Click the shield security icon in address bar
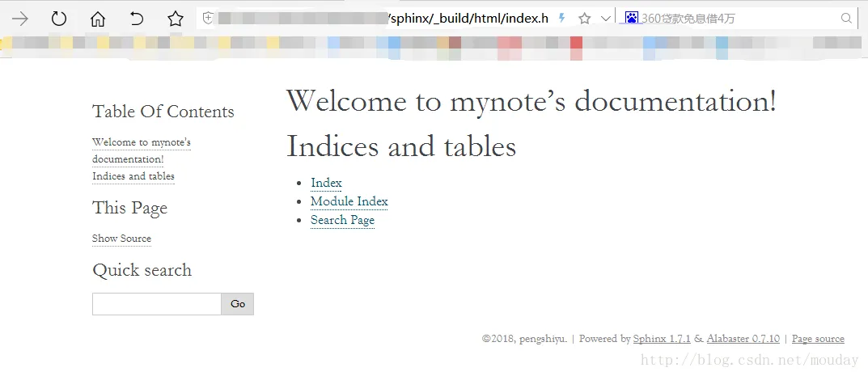This screenshot has height=376, width=868. pyautogui.click(x=208, y=19)
